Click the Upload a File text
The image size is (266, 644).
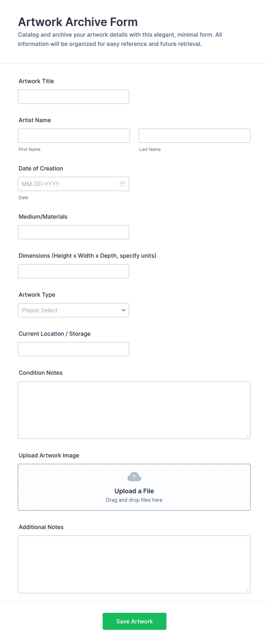point(134,491)
